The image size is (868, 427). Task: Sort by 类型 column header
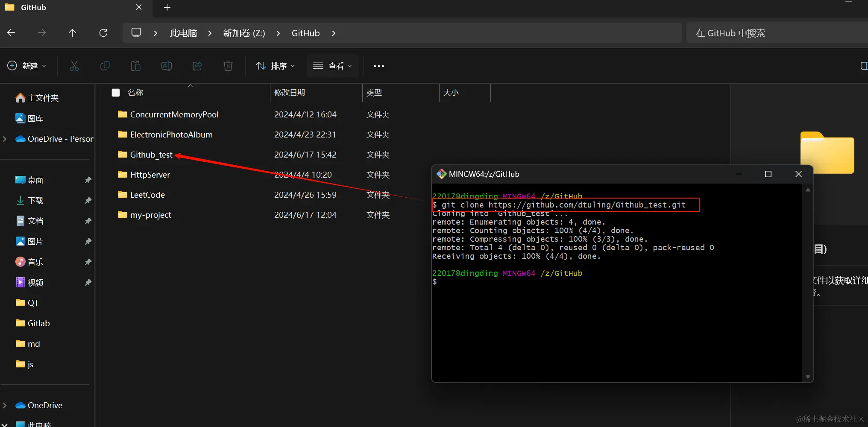(x=374, y=93)
